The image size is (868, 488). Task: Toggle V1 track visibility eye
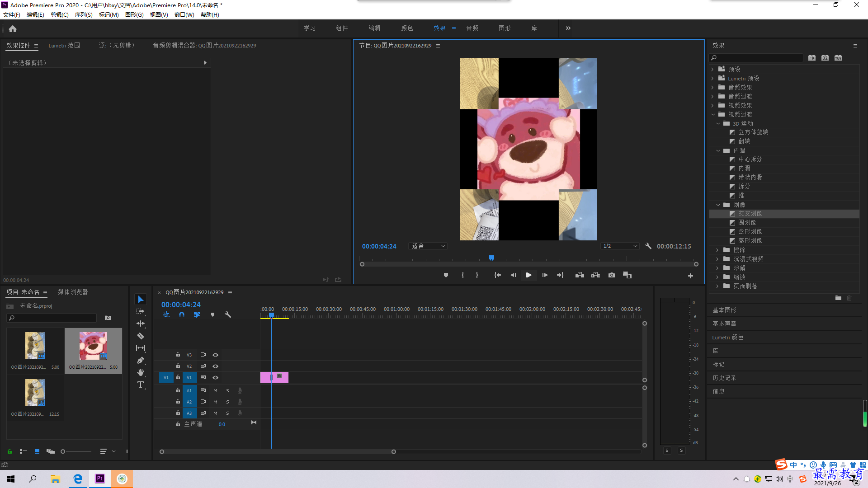tap(216, 378)
